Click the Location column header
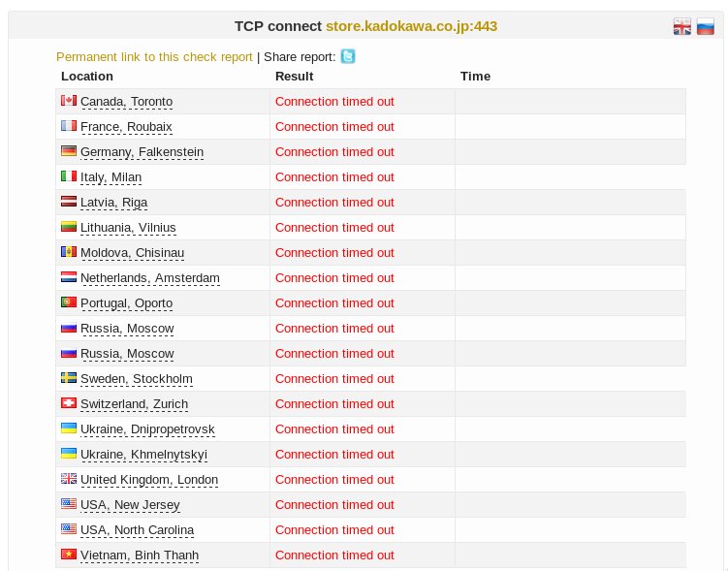Image resolution: width=728 pixels, height=571 pixels. coord(87,77)
